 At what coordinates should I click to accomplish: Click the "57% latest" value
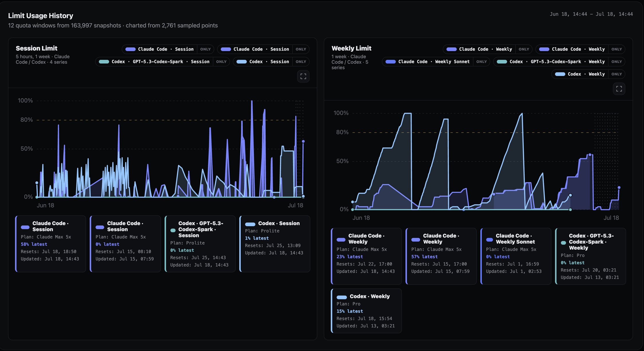[x=424, y=257]
